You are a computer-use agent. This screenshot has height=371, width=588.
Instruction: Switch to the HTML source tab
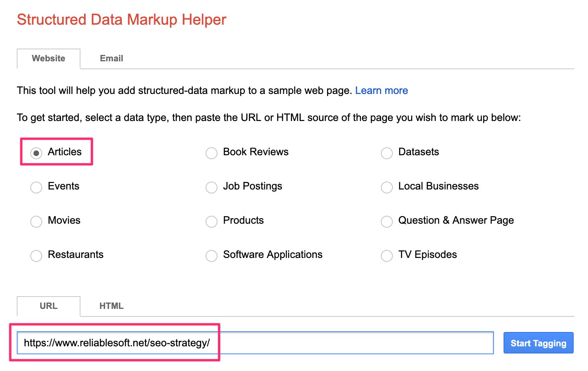[111, 306]
